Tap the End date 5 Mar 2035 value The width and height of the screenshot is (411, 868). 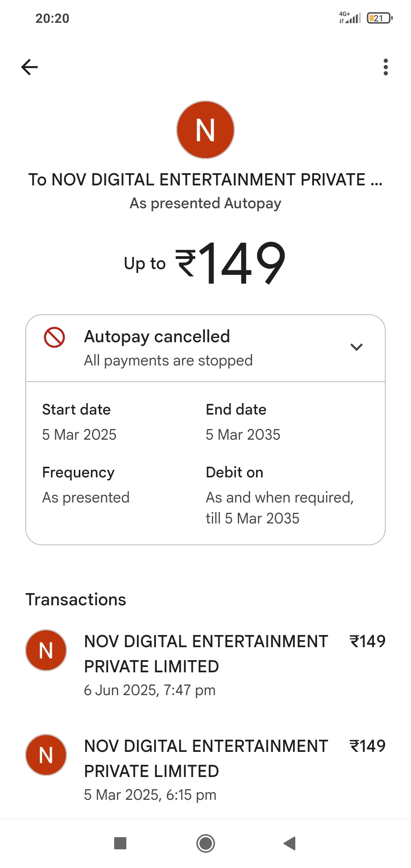(x=243, y=435)
